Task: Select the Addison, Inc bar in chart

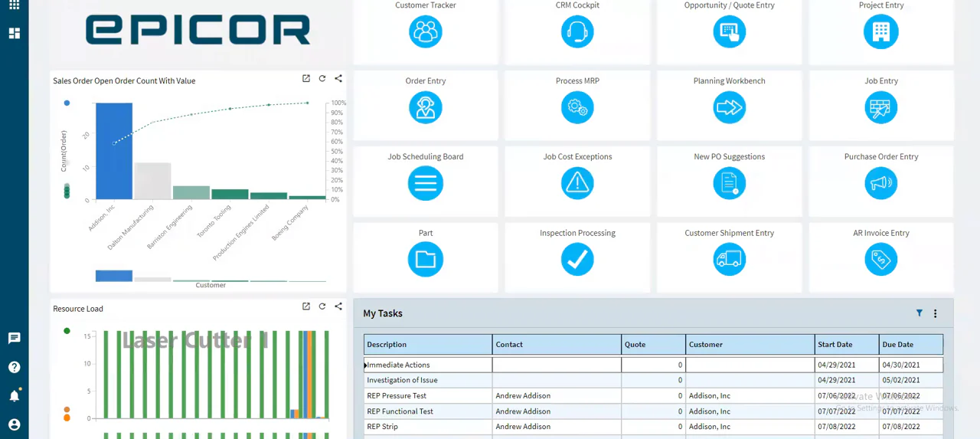Action: [114, 151]
